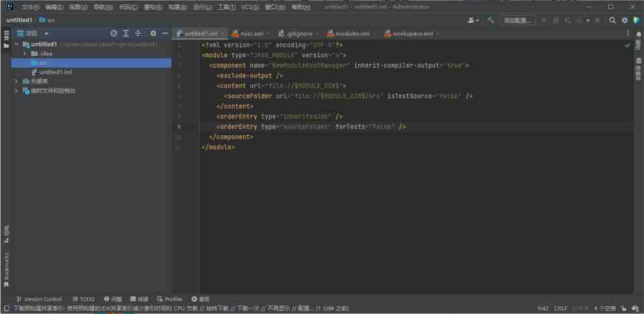
Task: Click the Search Everywhere magnifier icon
Action: point(612,20)
